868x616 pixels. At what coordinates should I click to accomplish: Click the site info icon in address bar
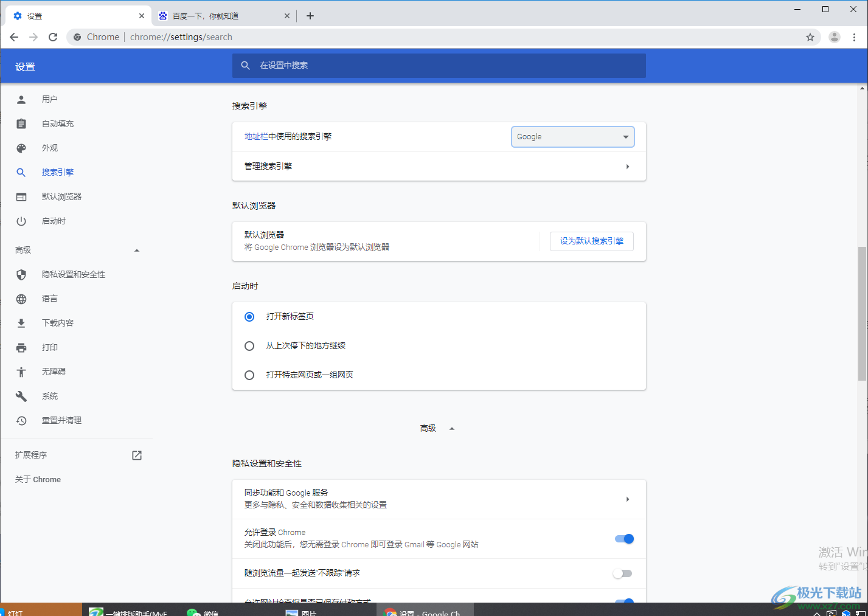click(x=77, y=37)
